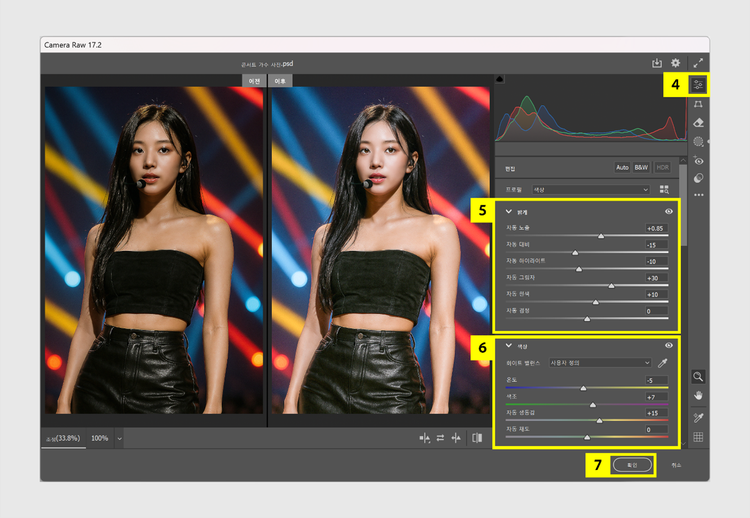Click the shadow clipping warning triangle on histogram
The width and height of the screenshot is (750, 518).
pos(499,79)
